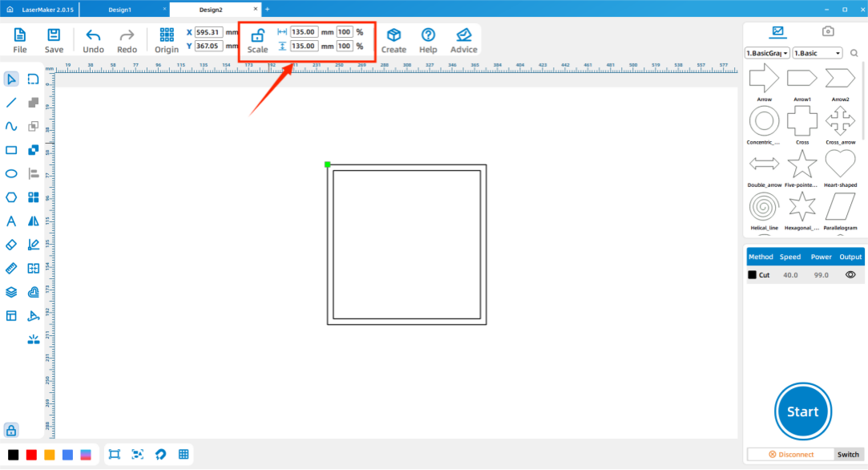
Task: Activate the text tool letter A
Action: coord(11,221)
